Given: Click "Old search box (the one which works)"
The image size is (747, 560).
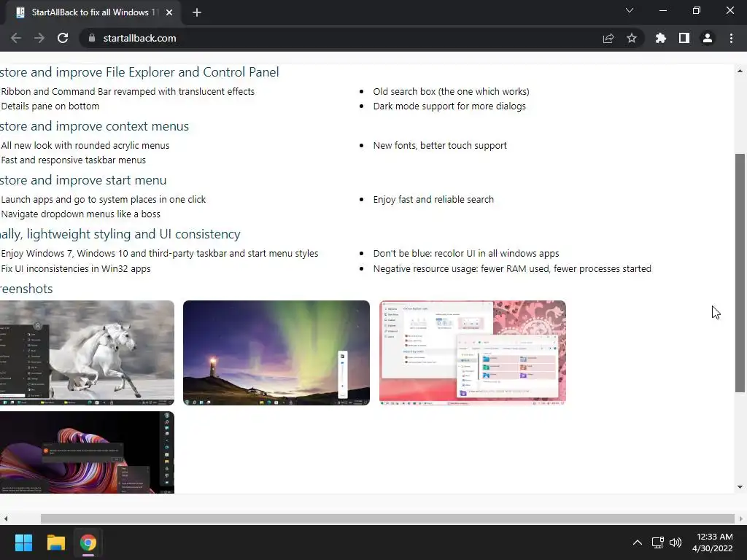Looking at the screenshot, I should tap(451, 91).
